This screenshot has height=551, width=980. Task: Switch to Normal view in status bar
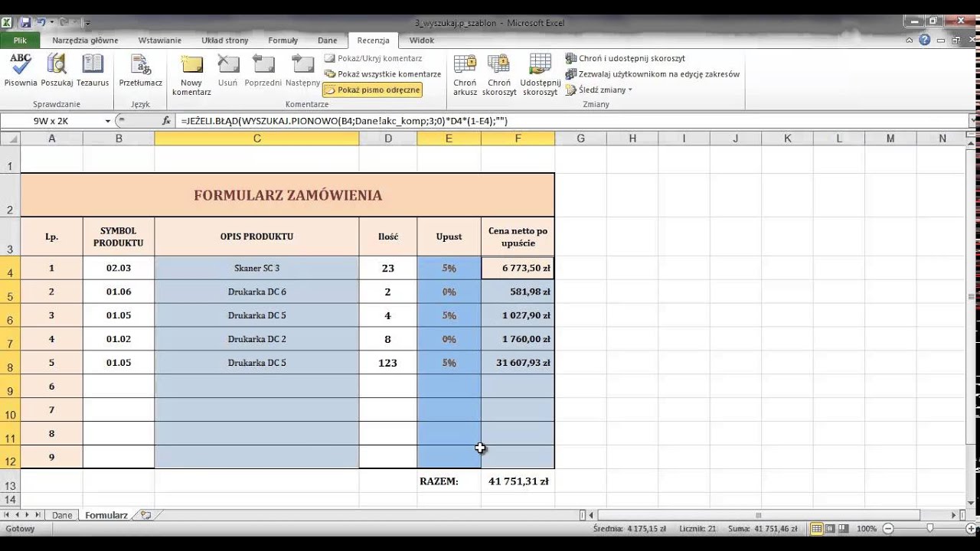(x=817, y=529)
